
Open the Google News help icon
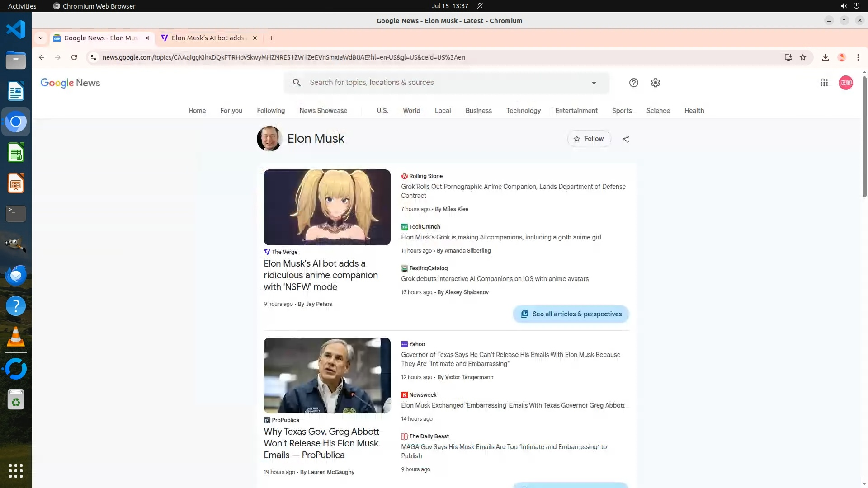[x=633, y=83]
